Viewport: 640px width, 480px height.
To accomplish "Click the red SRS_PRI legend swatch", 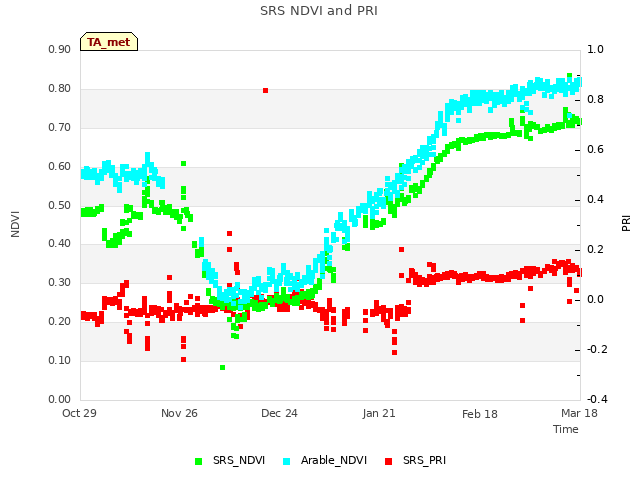I will tap(389, 461).
